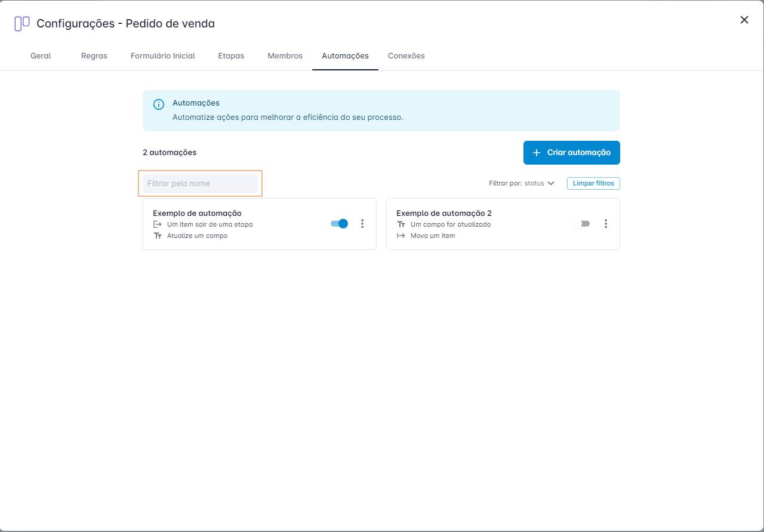Viewport: 764px width, 532px height.
Task: Click text icon beside 'Um campo for atualizado'
Action: click(x=401, y=224)
